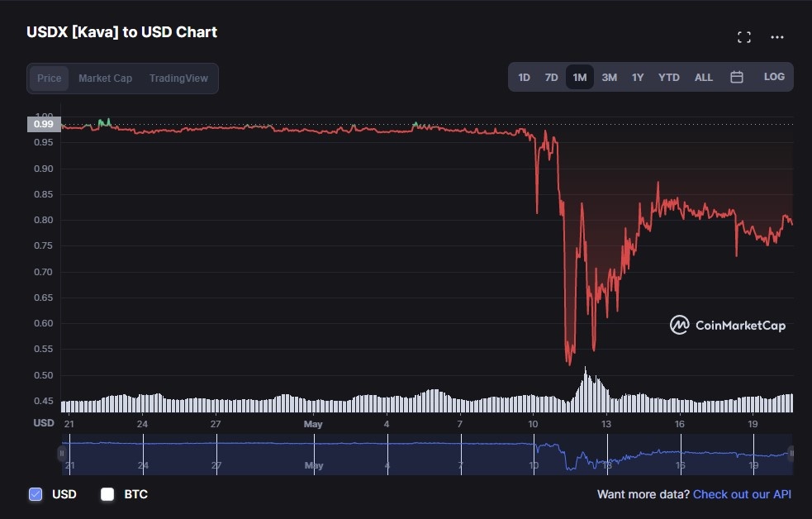Image resolution: width=812 pixels, height=519 pixels.
Task: Expand the chart to fullscreen view
Action: tap(743, 36)
